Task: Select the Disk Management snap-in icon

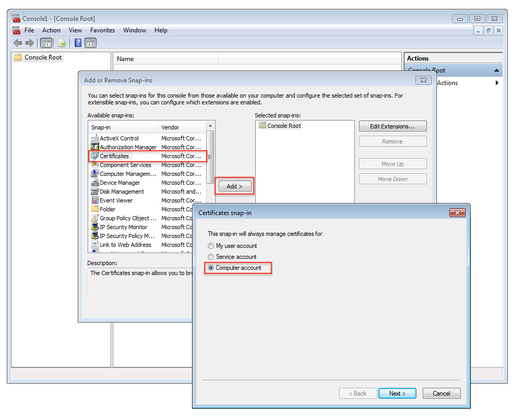Action: 95,191
